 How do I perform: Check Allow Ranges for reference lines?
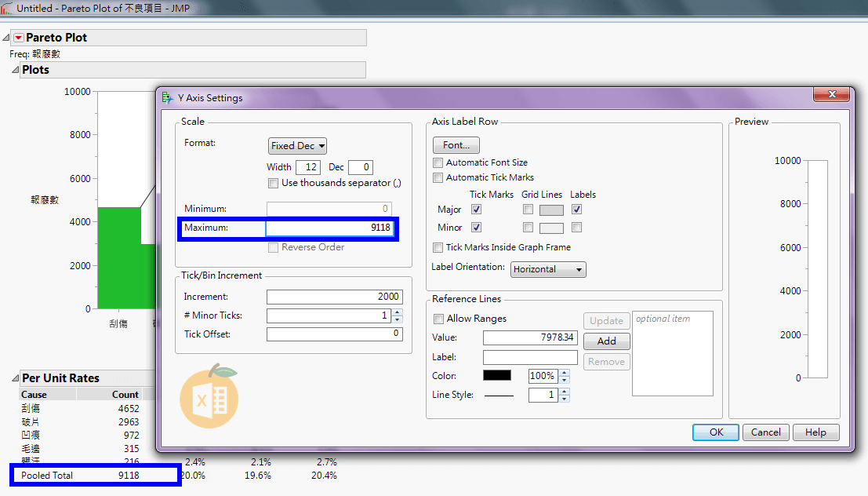tap(438, 319)
